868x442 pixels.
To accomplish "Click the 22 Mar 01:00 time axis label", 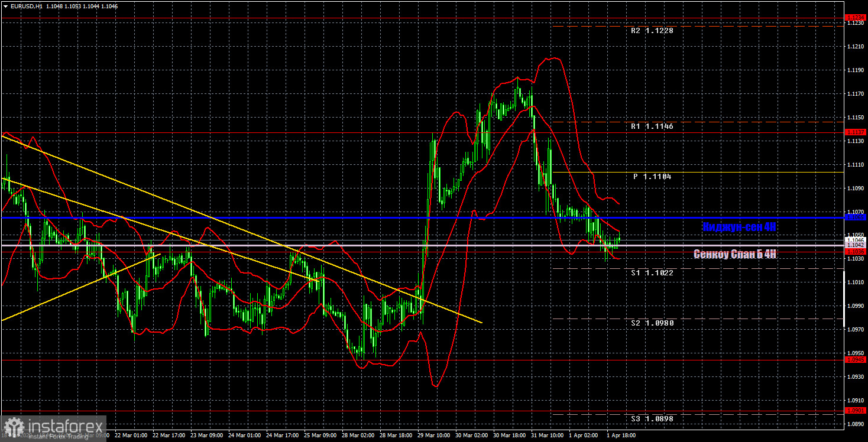I will click(131, 435).
